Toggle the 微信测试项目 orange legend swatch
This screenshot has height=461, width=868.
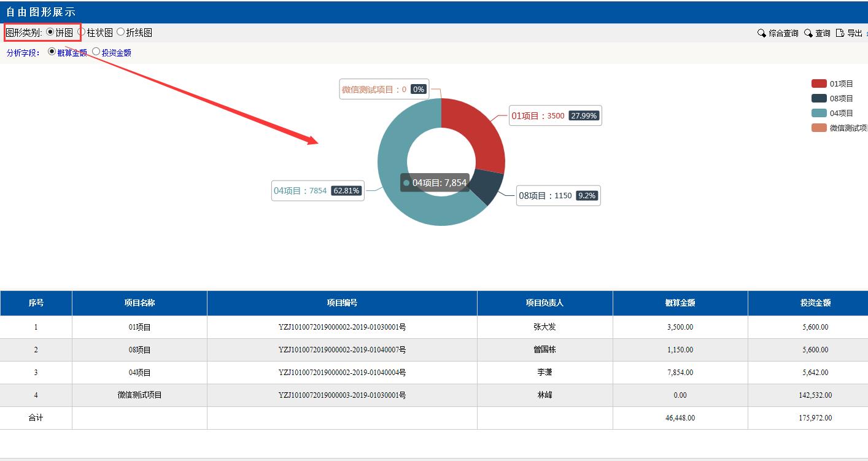coord(819,128)
